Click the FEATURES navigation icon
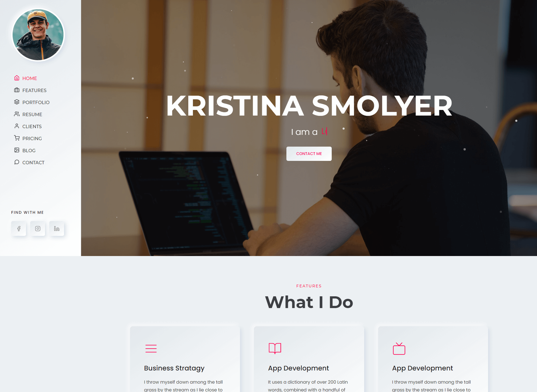Viewport: 537px width, 392px height. pyautogui.click(x=17, y=90)
